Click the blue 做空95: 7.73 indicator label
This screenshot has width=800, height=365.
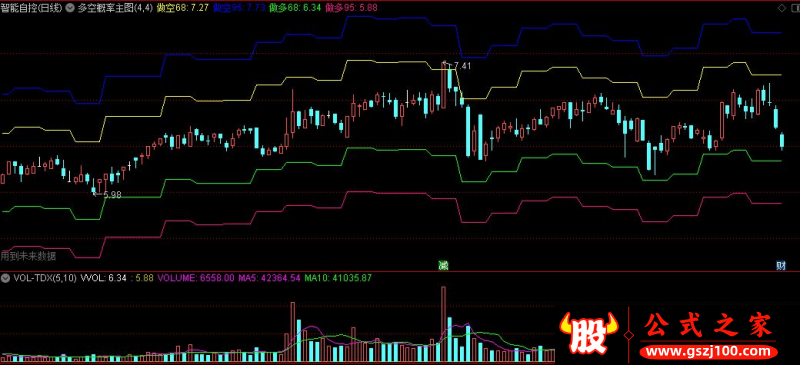pos(239,8)
